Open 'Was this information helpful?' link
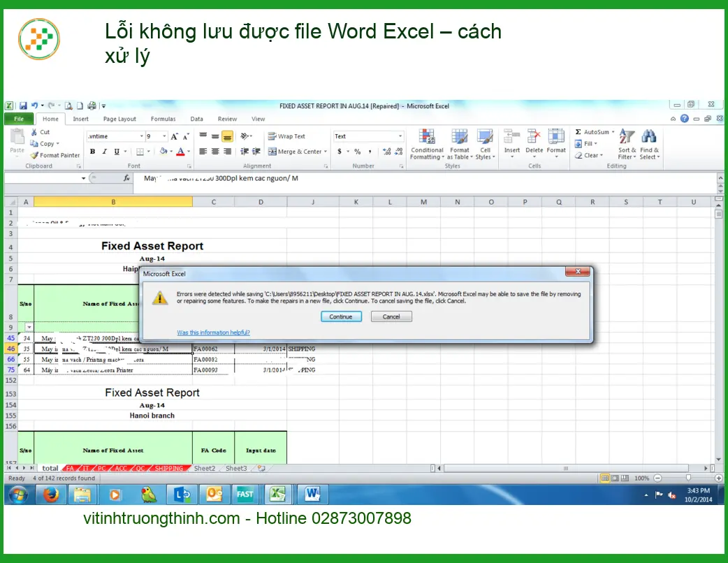Viewport: 728px width, 563px height. click(x=213, y=332)
